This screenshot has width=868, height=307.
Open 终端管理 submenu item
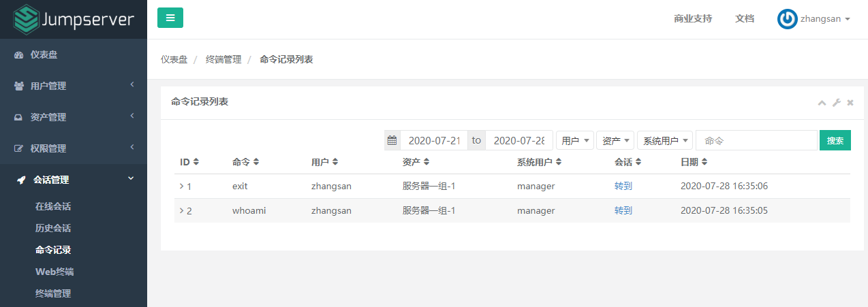pyautogui.click(x=53, y=293)
